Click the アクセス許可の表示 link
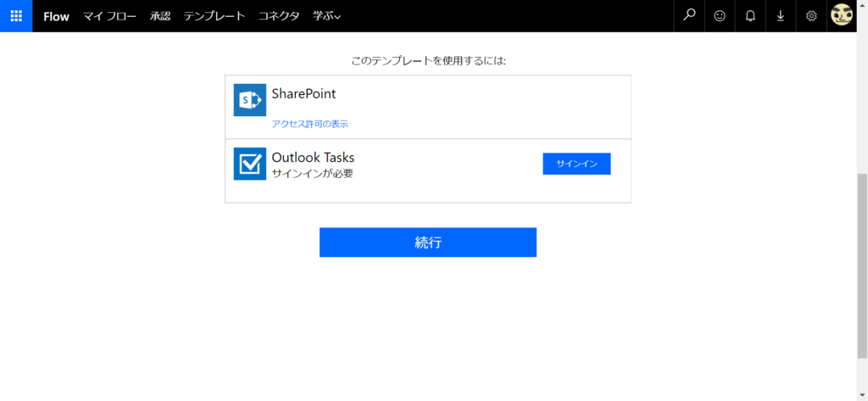 (310, 124)
